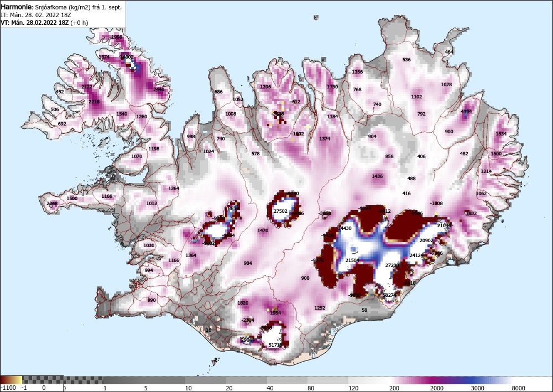
Task: Click the map value 14002
Action: pos(127,57)
